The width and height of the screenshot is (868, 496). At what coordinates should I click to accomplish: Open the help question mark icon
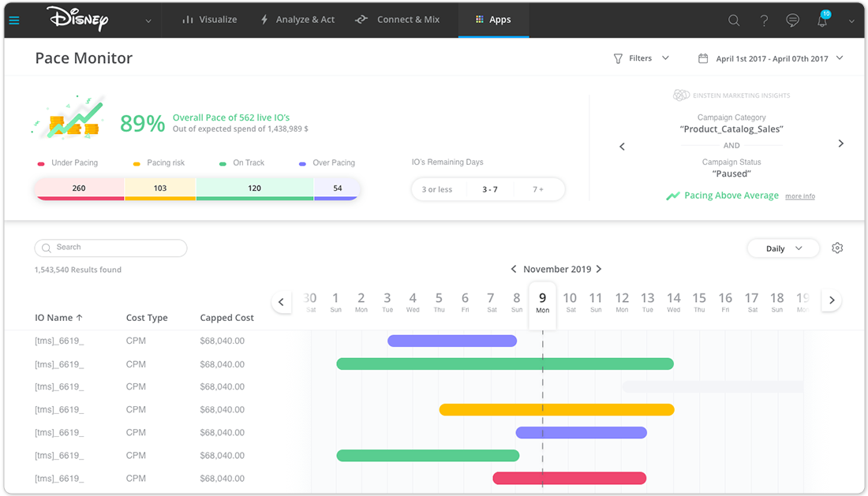[764, 21]
